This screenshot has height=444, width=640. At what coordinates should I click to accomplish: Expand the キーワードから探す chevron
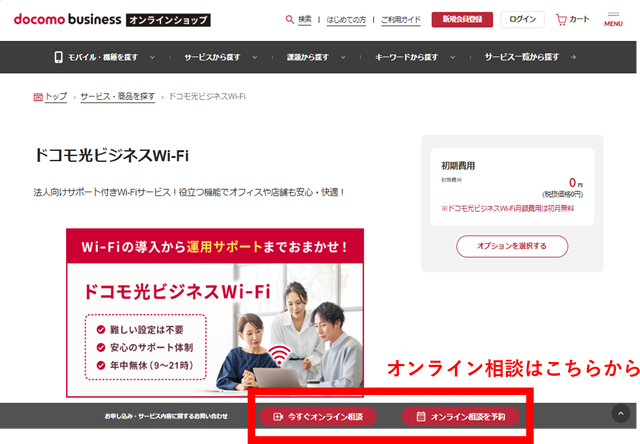tap(453, 57)
